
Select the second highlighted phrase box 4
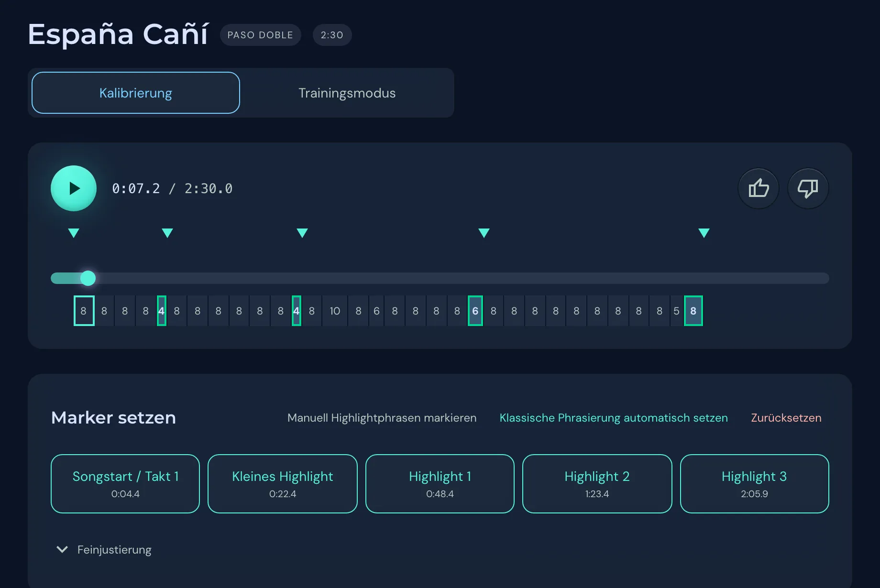click(x=297, y=311)
